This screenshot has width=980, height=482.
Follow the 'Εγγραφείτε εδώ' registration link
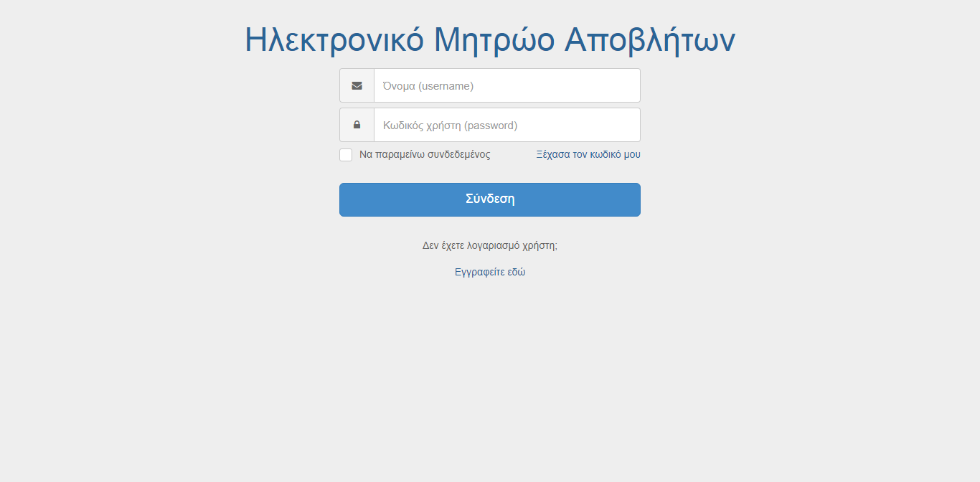coord(490,272)
